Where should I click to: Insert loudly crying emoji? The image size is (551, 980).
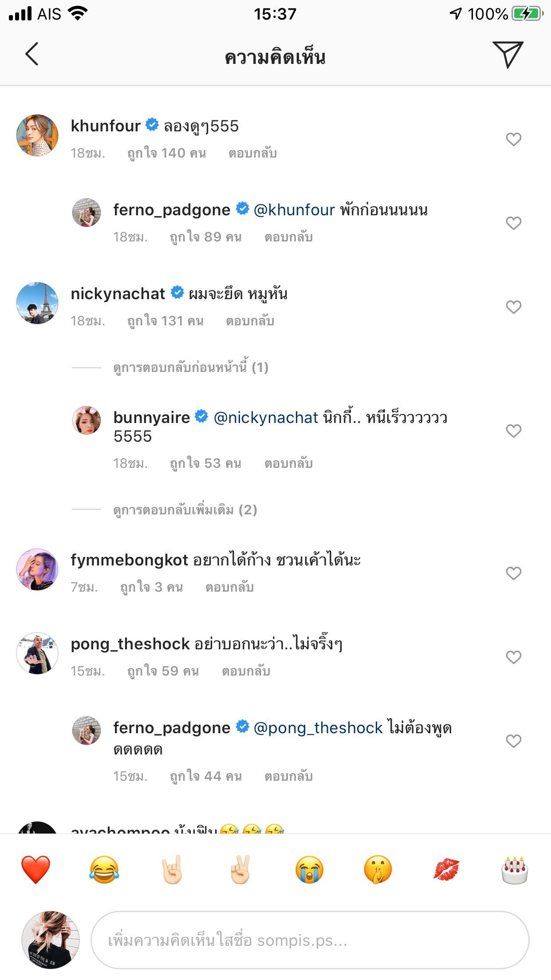(309, 869)
